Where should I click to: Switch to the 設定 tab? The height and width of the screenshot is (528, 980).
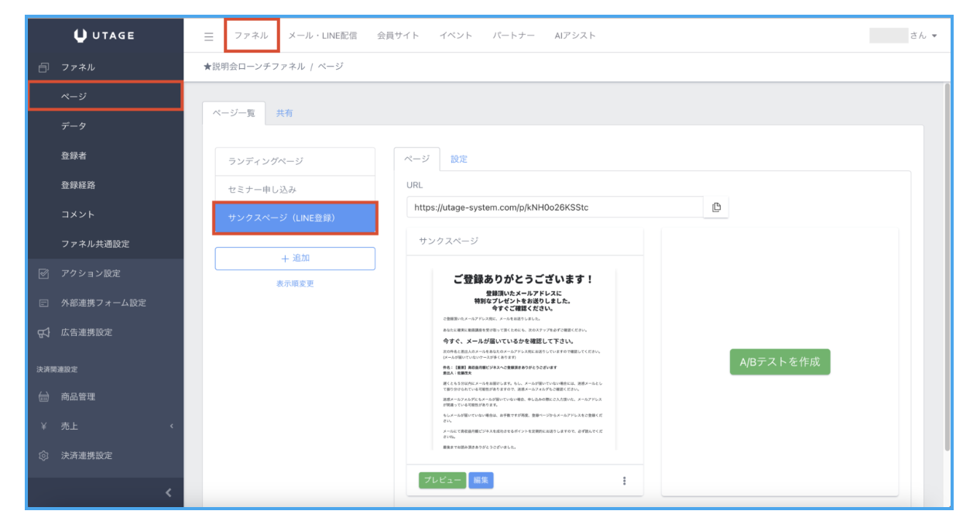459,159
